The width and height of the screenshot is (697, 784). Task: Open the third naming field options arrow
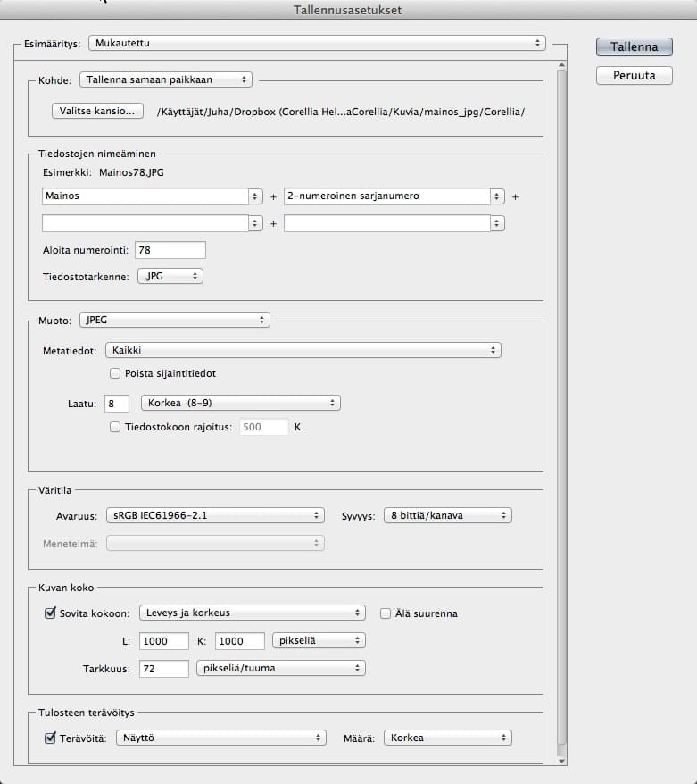pyautogui.click(x=255, y=223)
